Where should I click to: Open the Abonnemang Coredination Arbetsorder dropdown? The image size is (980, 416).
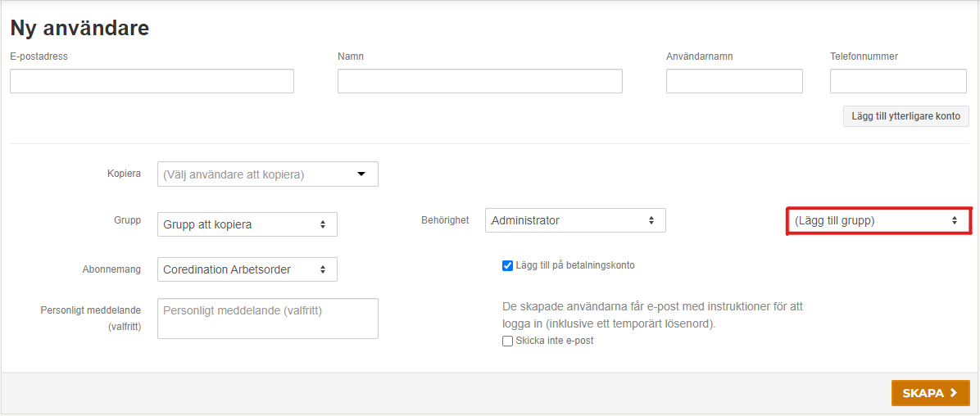(247, 269)
